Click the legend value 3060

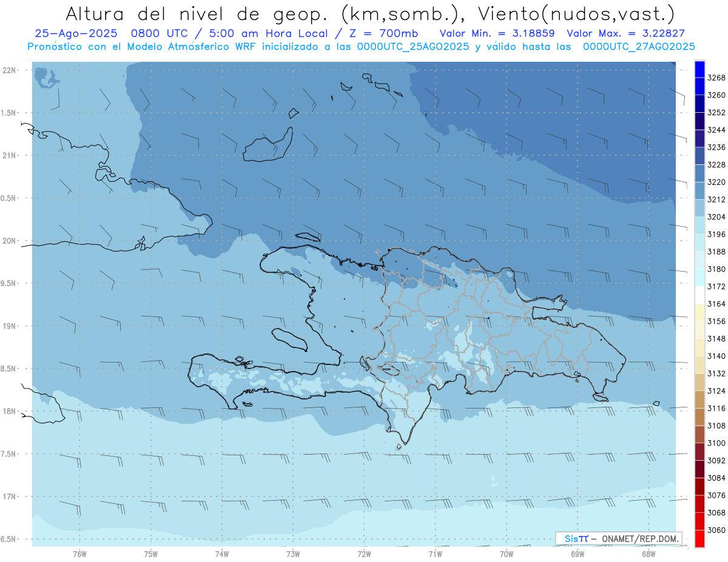pos(716,530)
